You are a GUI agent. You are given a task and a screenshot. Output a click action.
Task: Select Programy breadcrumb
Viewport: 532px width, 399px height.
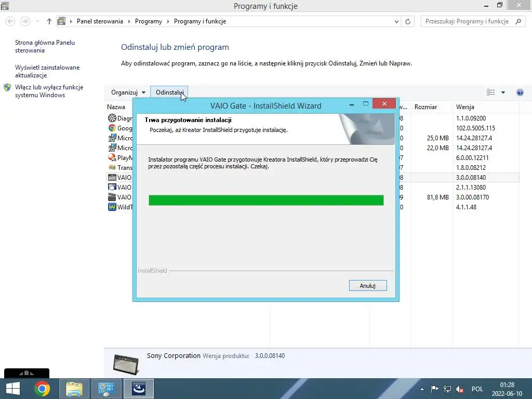click(x=148, y=21)
